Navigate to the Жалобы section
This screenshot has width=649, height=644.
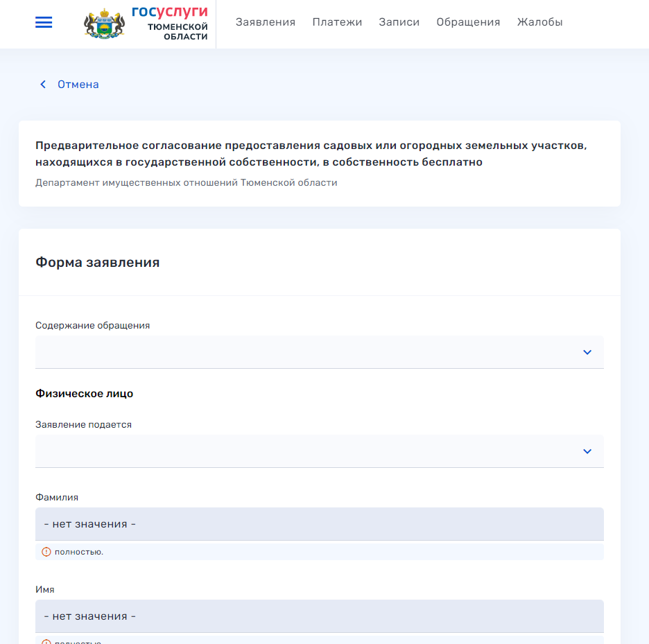539,22
